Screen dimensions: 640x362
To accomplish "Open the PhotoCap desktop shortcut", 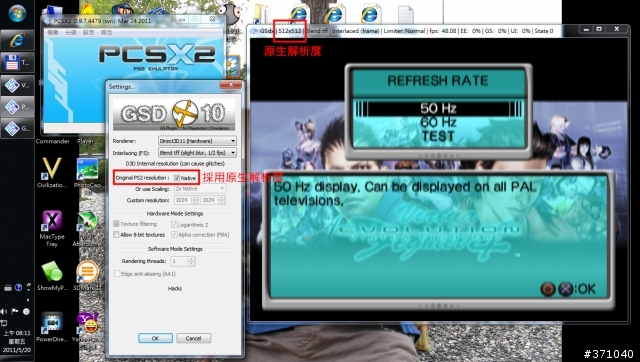I will (x=87, y=173).
